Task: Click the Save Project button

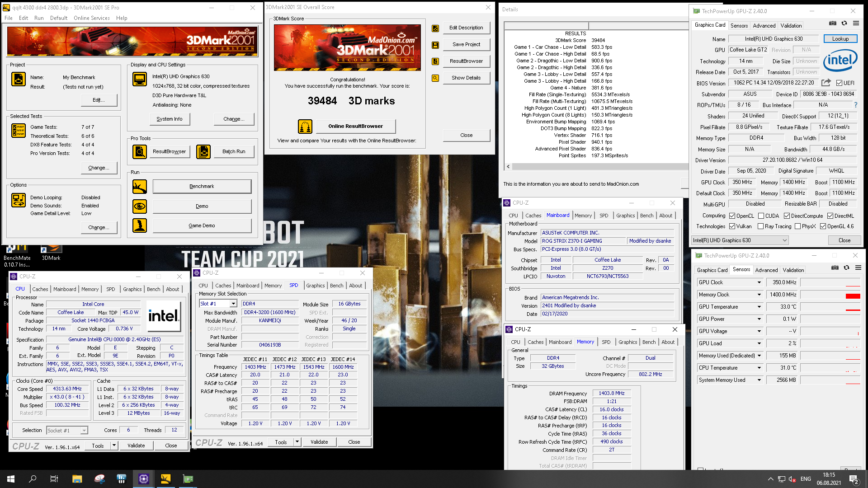Action: [x=467, y=45]
